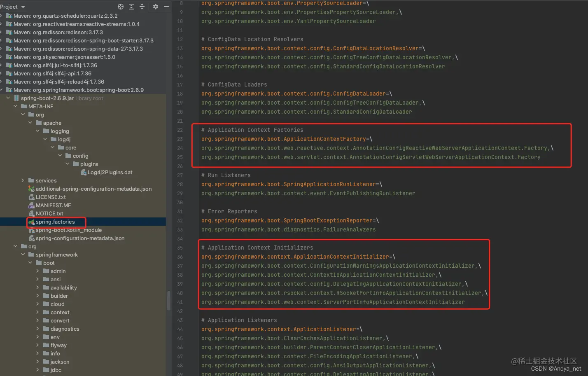Select the spring.factories file
The height and width of the screenshot is (376, 588).
pos(55,222)
